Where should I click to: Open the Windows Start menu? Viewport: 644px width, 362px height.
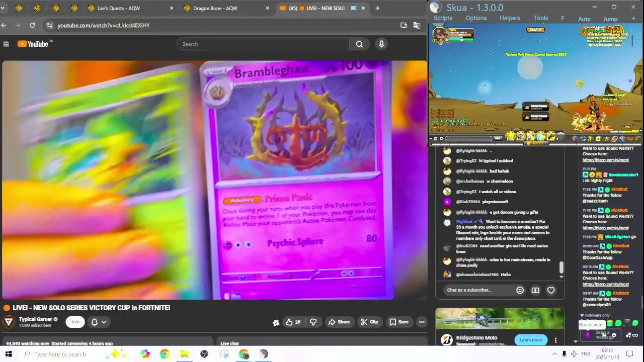click(x=9, y=354)
